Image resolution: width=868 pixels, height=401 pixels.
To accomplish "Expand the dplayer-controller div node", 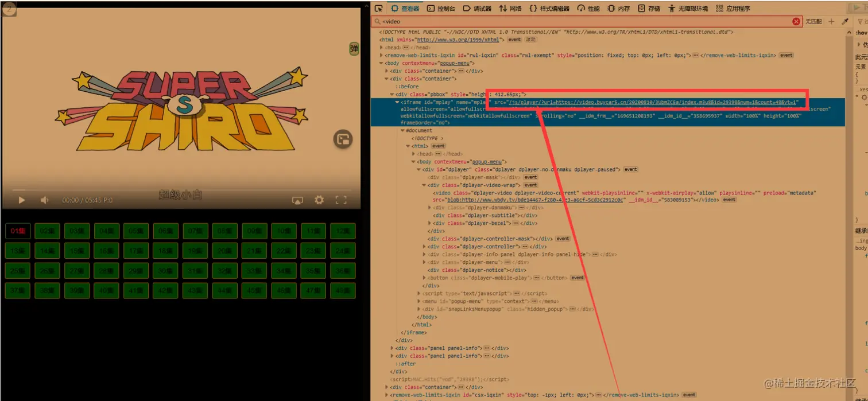I will (424, 247).
